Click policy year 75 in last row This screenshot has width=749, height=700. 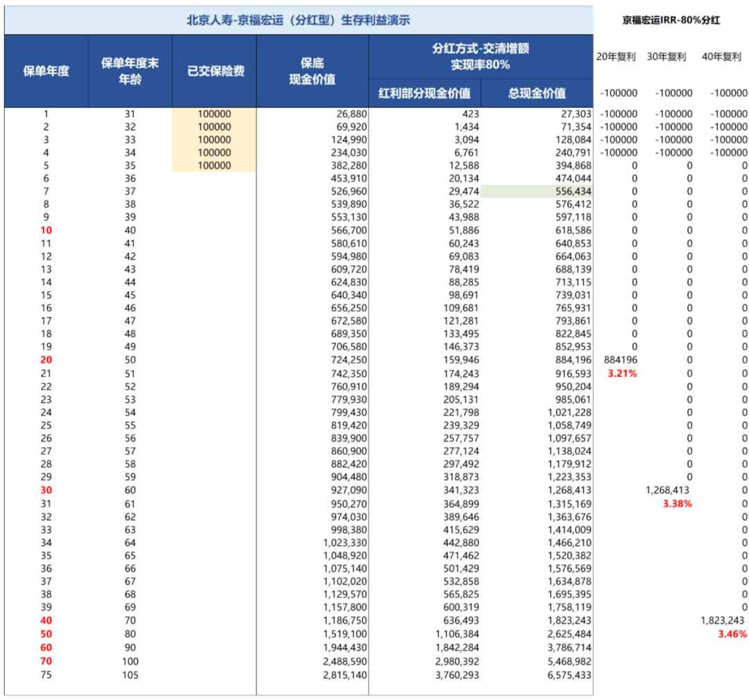[46, 675]
